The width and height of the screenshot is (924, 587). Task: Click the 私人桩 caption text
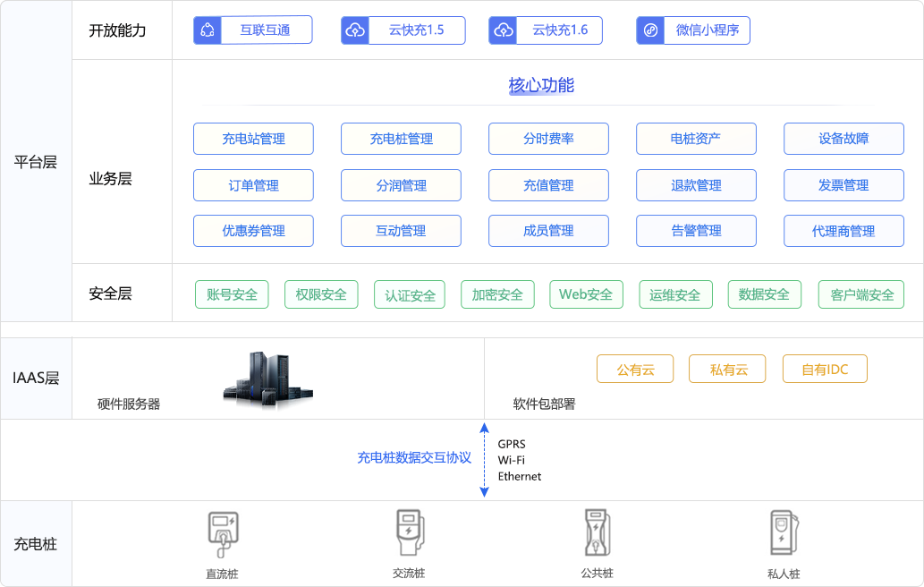click(x=784, y=574)
